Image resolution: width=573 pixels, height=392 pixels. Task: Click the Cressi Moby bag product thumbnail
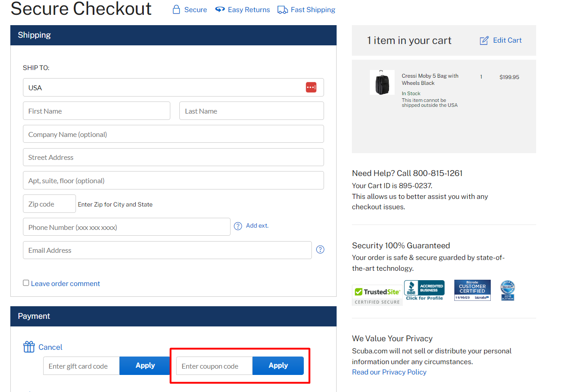point(382,82)
